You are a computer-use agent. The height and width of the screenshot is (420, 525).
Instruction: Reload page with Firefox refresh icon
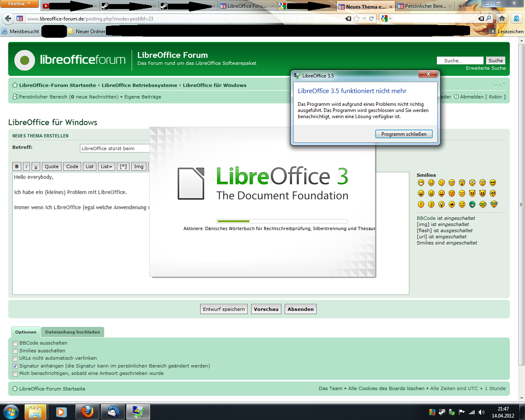371,18
